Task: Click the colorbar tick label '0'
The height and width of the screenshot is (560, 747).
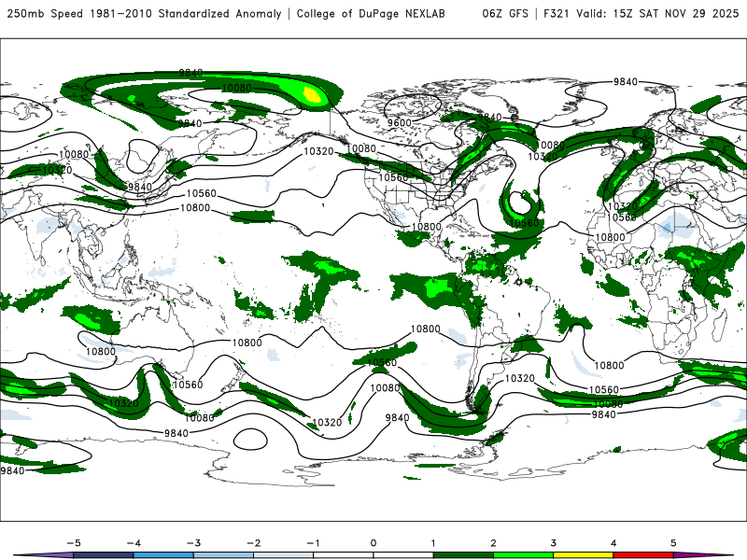Action: point(373,543)
